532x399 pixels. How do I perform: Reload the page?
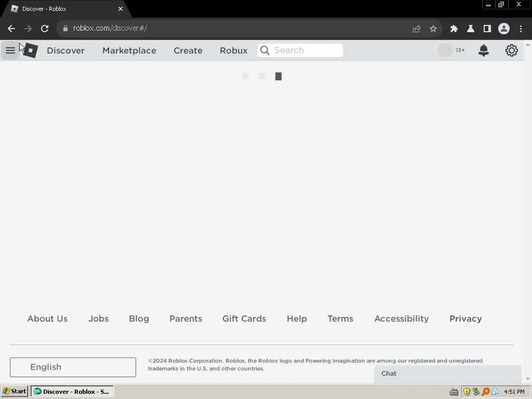(45, 29)
